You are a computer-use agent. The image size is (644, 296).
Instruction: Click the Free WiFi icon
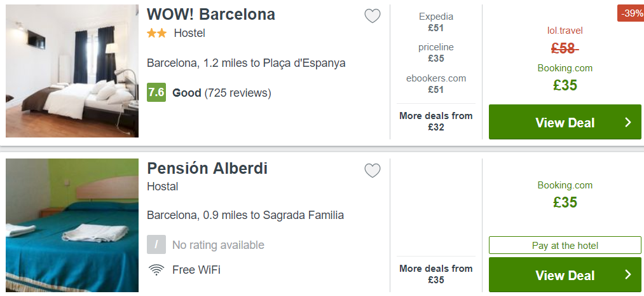pos(156,270)
